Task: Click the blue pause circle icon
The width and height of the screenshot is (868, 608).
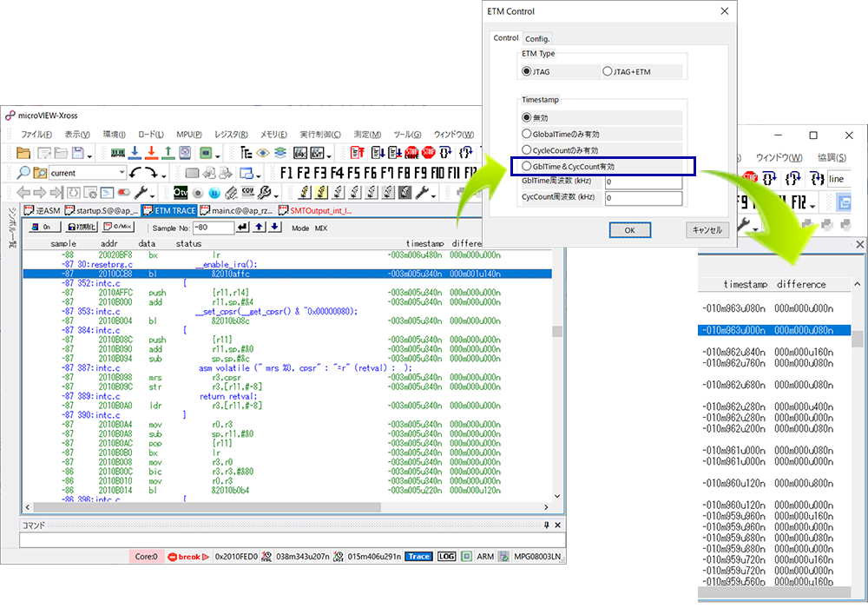Action: click(214, 193)
